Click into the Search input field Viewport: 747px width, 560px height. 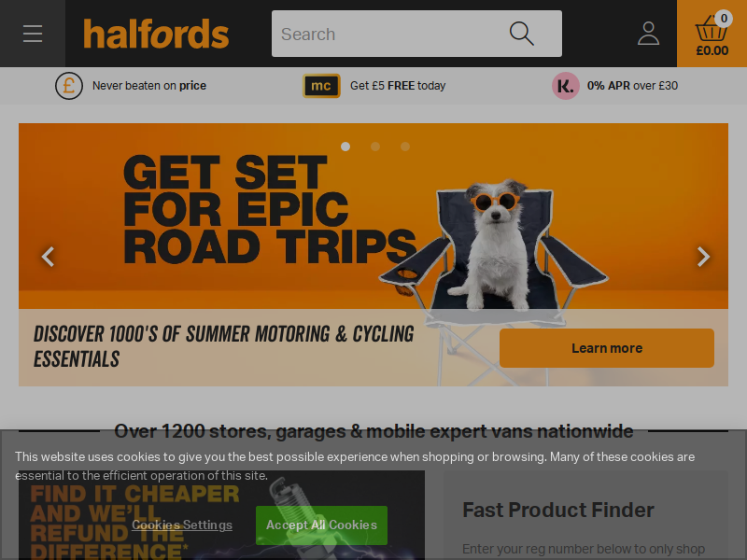388,34
